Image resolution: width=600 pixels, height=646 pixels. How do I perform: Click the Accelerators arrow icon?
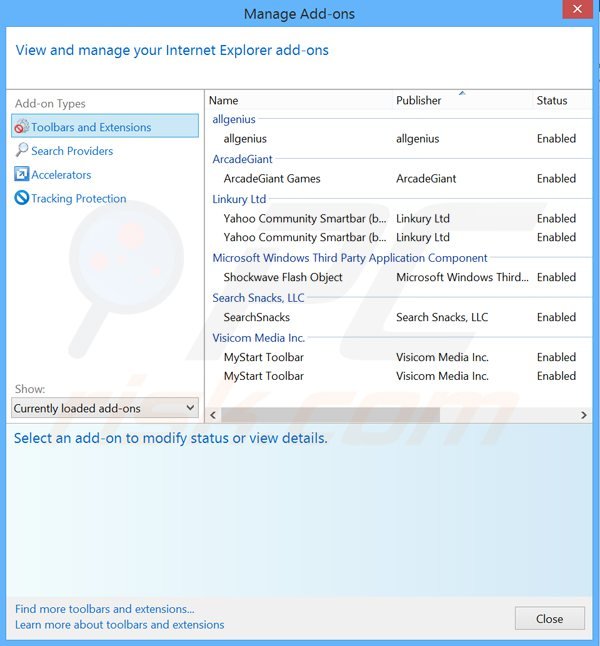[21, 174]
